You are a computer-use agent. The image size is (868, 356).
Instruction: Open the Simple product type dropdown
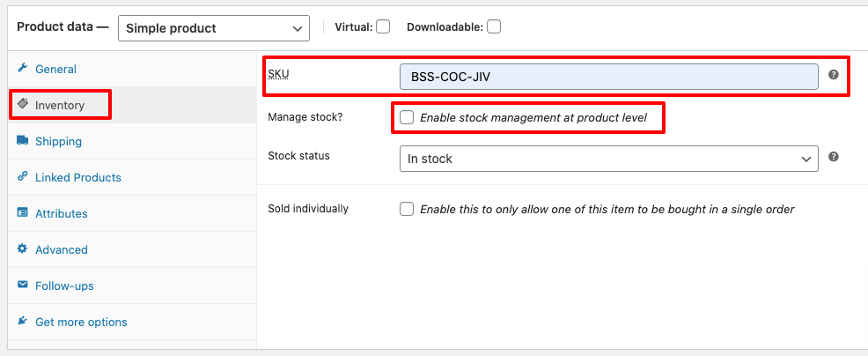(x=214, y=28)
